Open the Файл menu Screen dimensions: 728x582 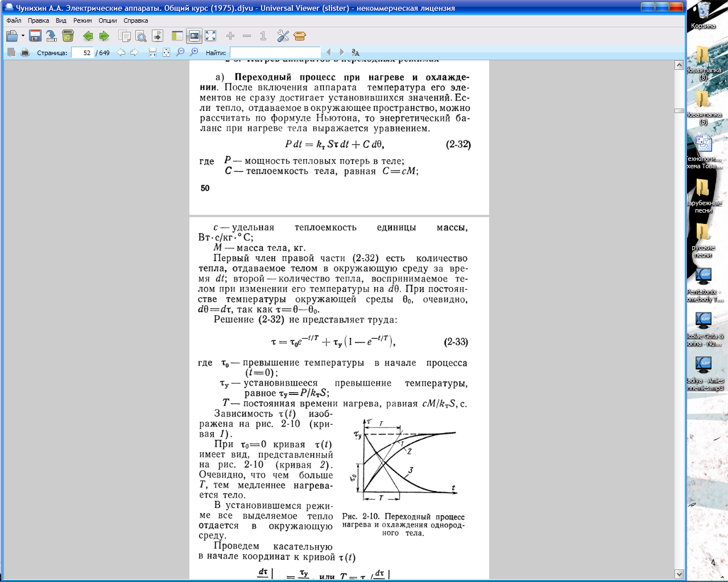click(x=14, y=20)
